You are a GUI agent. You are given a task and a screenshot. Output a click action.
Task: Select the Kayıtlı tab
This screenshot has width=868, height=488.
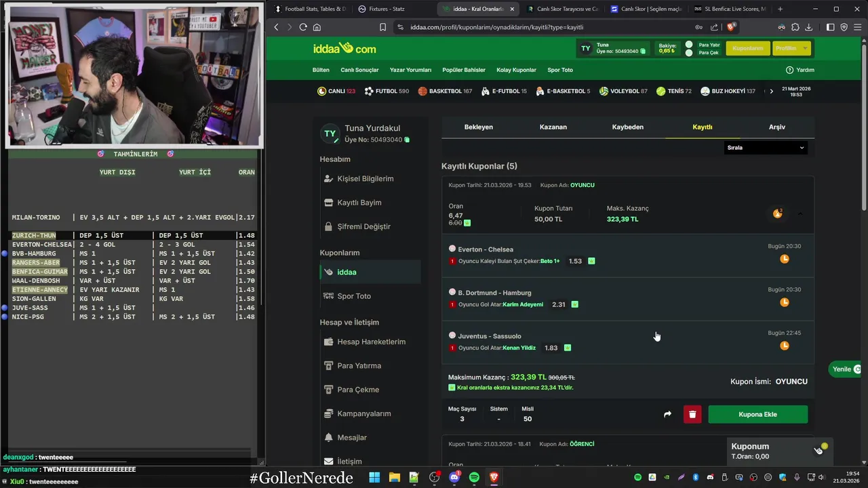click(x=703, y=127)
